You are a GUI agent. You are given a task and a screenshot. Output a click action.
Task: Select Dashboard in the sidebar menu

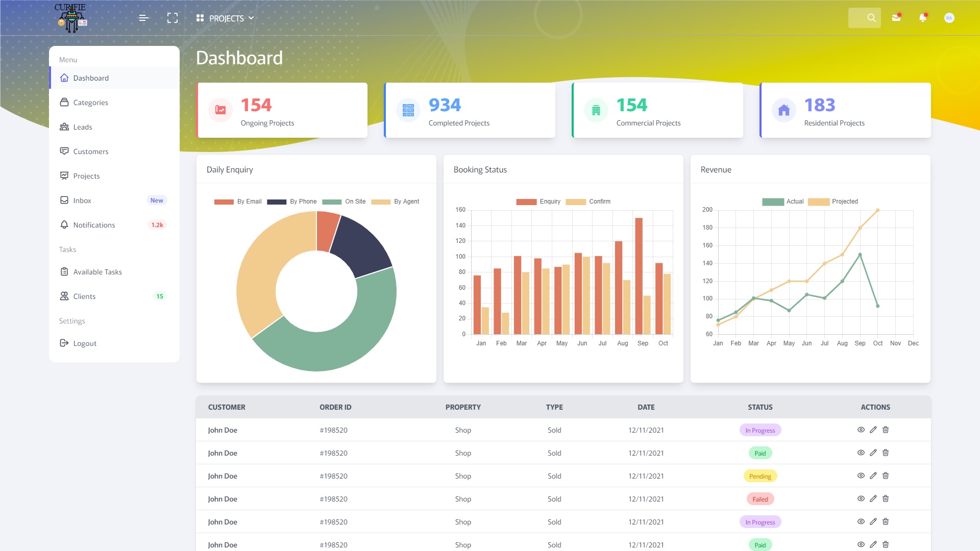click(x=114, y=78)
